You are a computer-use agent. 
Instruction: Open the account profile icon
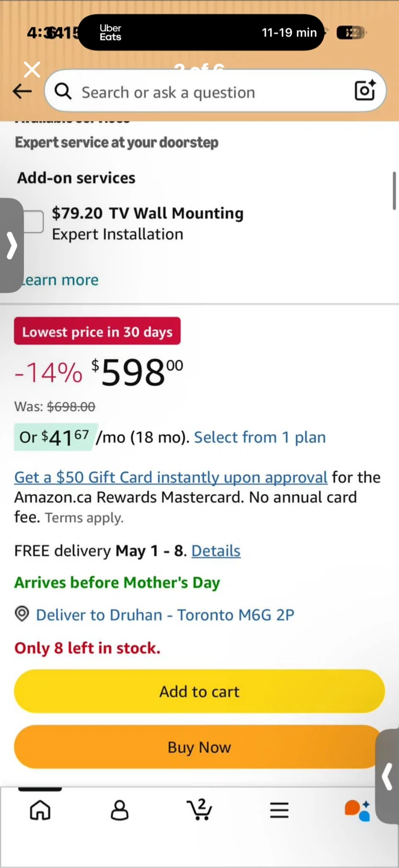coord(120,810)
